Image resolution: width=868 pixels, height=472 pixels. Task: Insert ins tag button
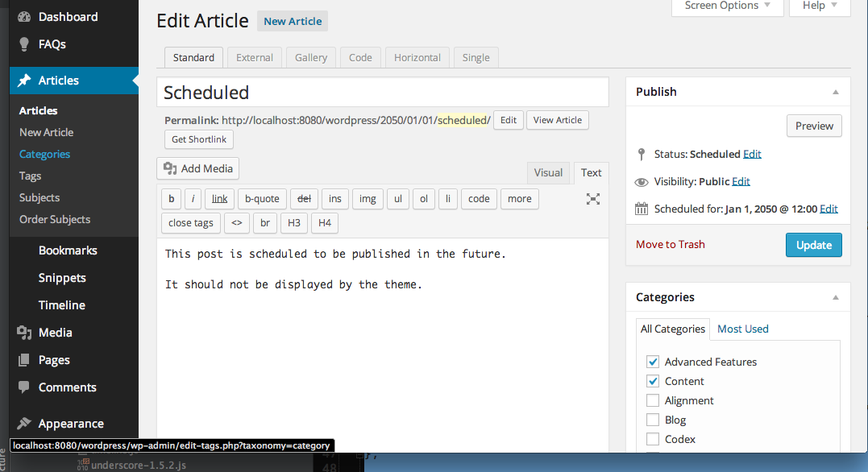click(335, 199)
